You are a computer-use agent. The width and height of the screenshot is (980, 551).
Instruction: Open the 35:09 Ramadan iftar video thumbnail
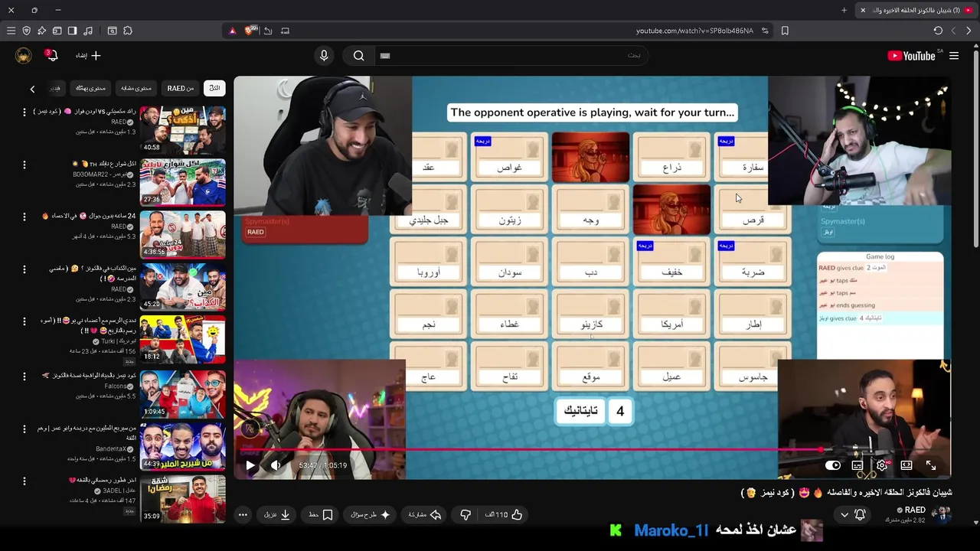(183, 498)
